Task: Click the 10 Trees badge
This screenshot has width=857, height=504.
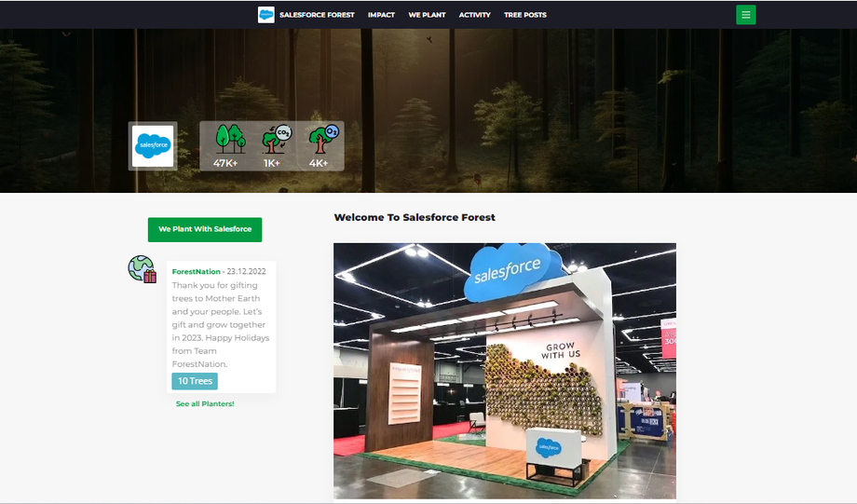Action: coord(195,381)
